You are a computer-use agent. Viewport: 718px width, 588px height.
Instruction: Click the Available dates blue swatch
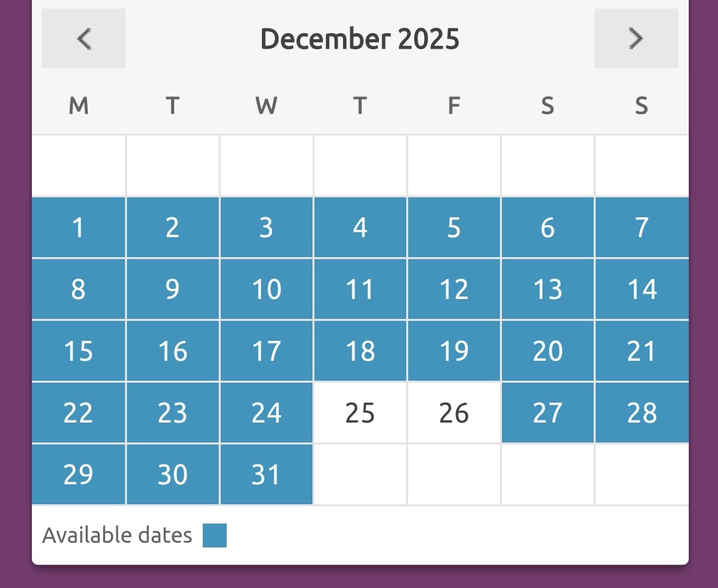click(x=215, y=536)
